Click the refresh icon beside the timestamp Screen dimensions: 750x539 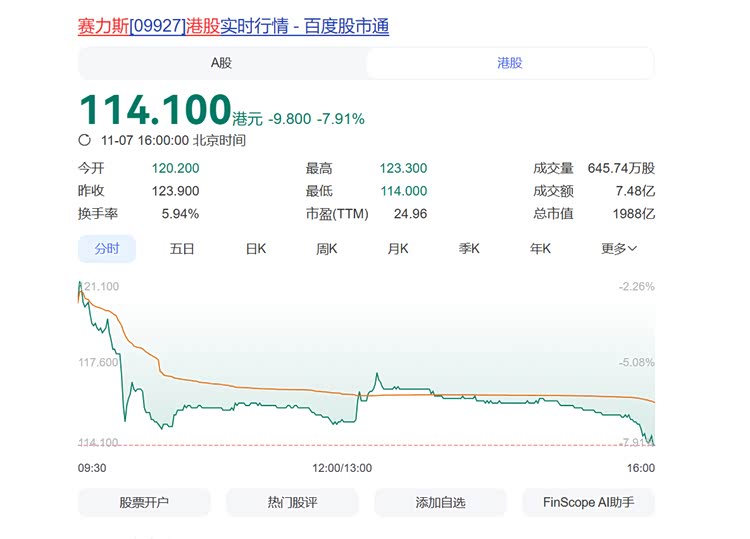coord(85,141)
